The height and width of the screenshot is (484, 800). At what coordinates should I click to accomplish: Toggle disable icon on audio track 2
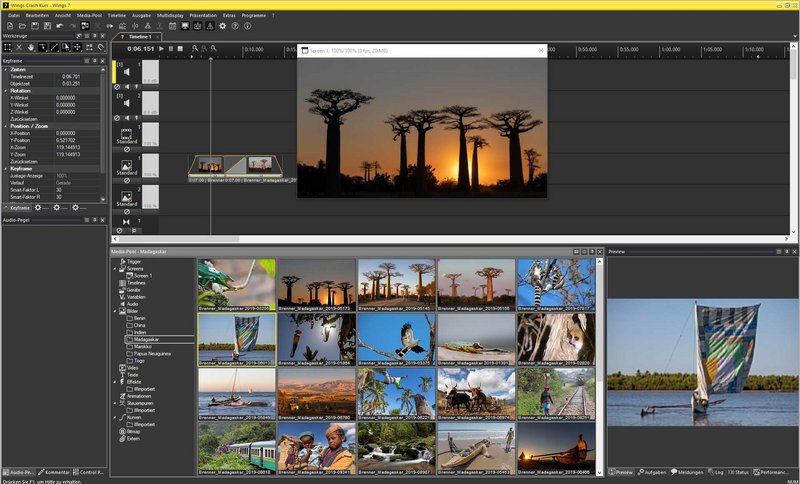[x=117, y=118]
